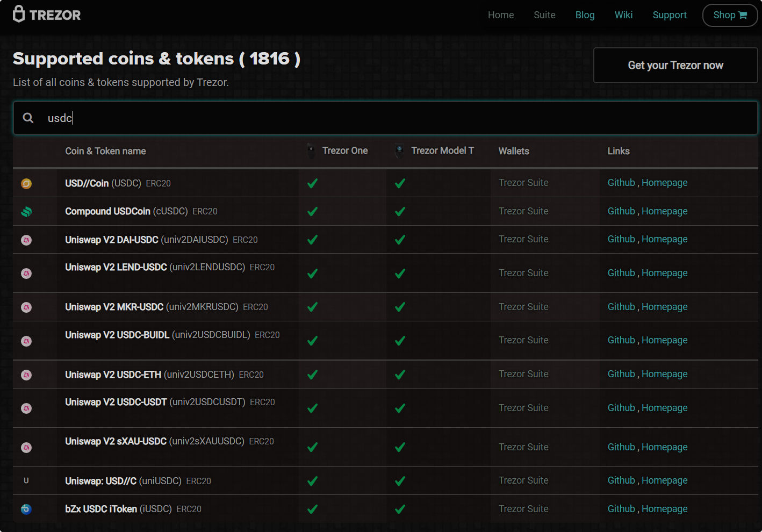762x532 pixels.
Task: Click the Trezor logo
Action: coord(47,15)
